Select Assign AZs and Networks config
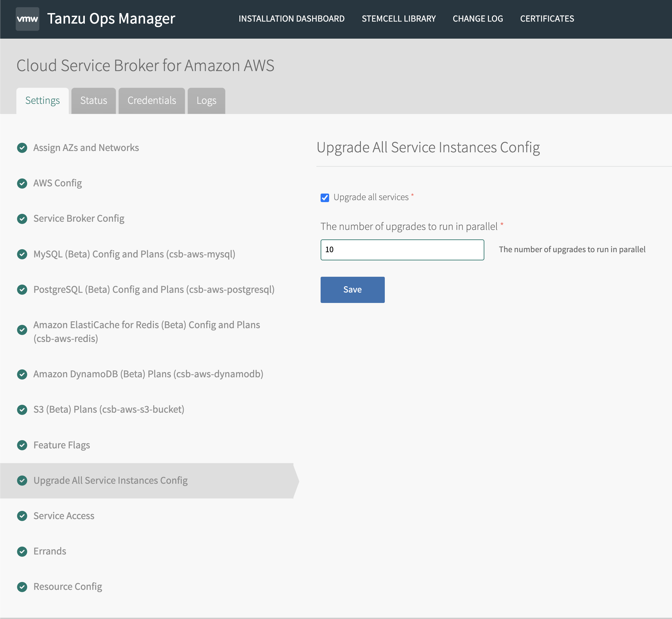This screenshot has width=672, height=619. pos(86,147)
